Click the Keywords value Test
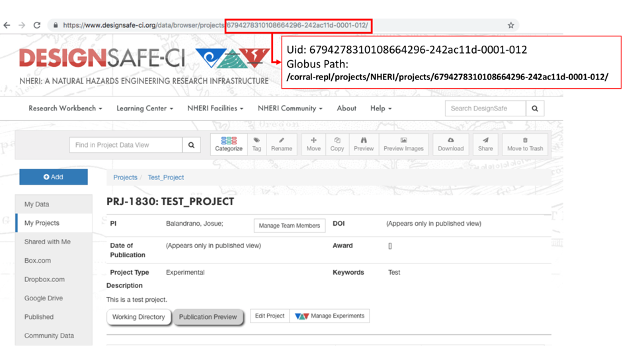Viewport: 644px width, 362px height. click(x=394, y=273)
